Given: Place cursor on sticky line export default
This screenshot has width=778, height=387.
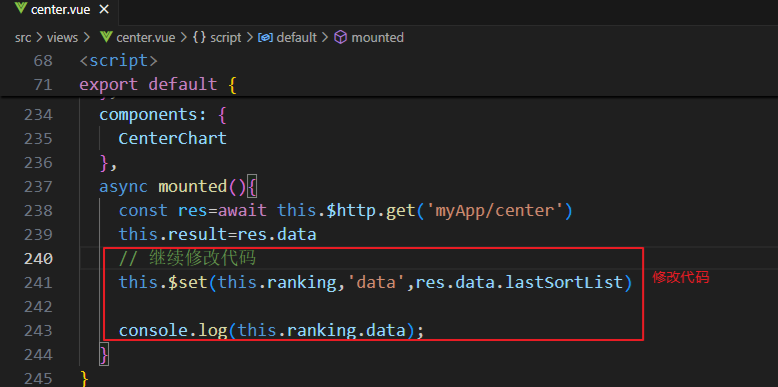Looking at the screenshot, I should coord(158,84).
